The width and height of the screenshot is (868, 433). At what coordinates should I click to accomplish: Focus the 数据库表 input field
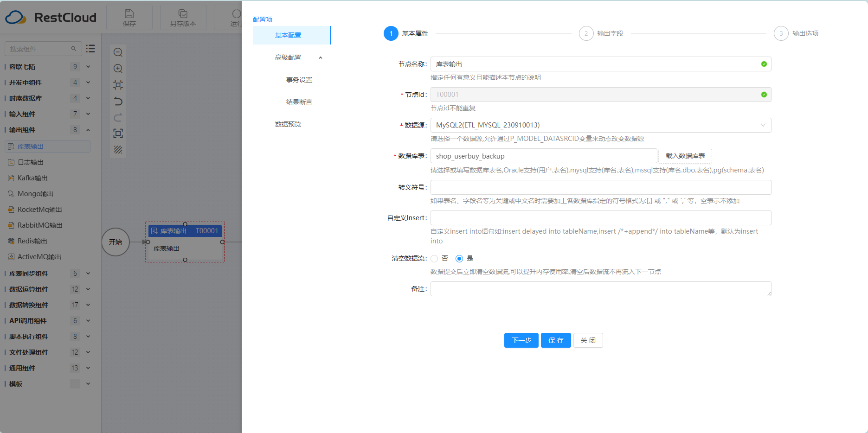click(544, 156)
